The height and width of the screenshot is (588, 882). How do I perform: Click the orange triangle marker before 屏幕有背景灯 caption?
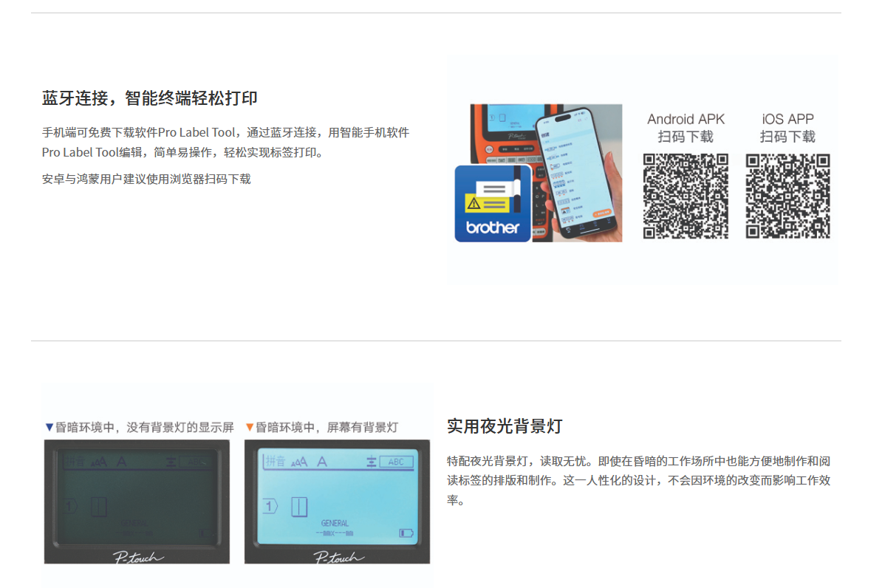(250, 428)
